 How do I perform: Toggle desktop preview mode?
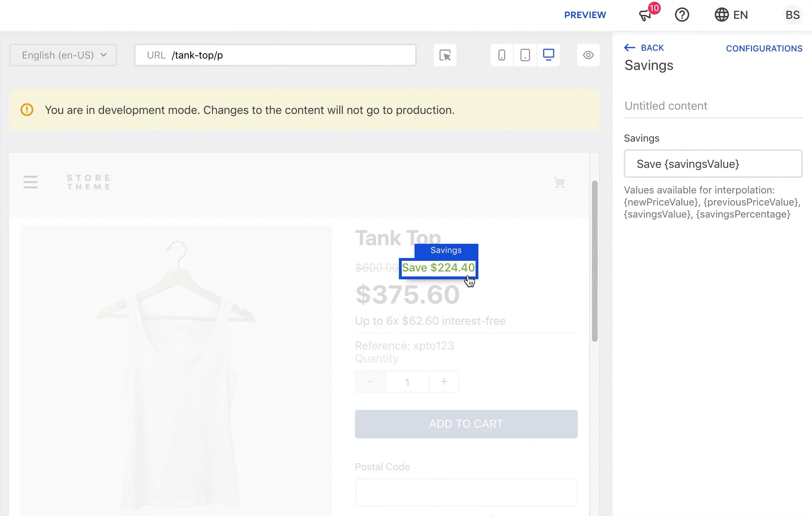point(548,55)
